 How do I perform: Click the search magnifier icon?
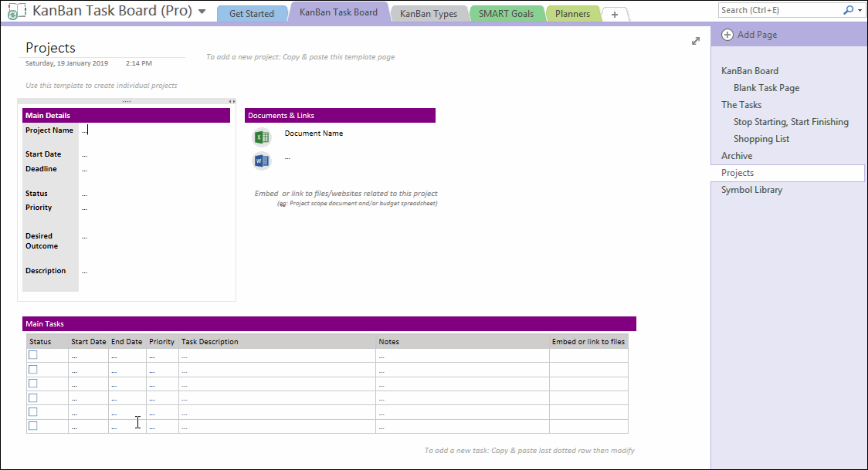tap(848, 10)
